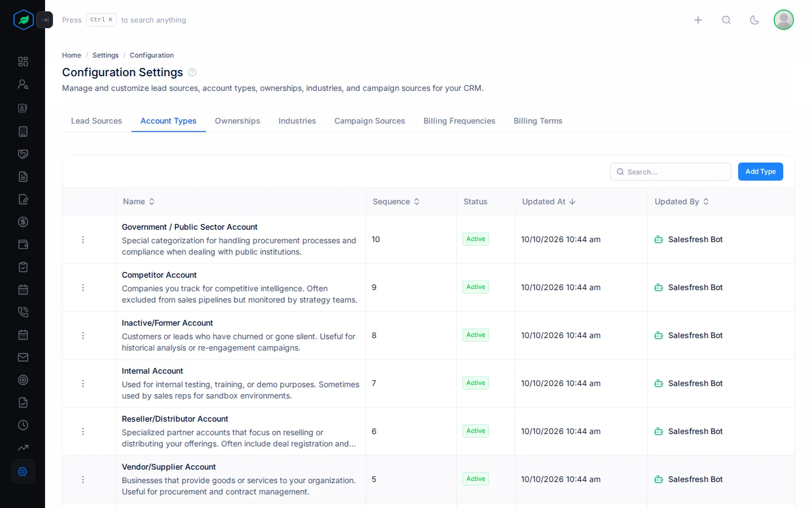The image size is (812, 508).
Task: Open the envelope mail sidebar icon
Action: point(23,357)
